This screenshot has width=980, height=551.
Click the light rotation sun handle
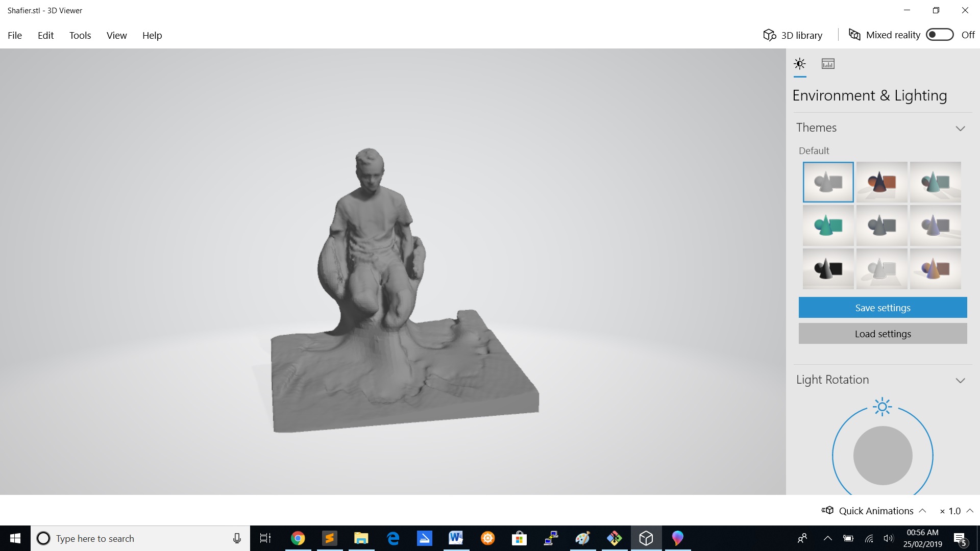[x=882, y=407]
